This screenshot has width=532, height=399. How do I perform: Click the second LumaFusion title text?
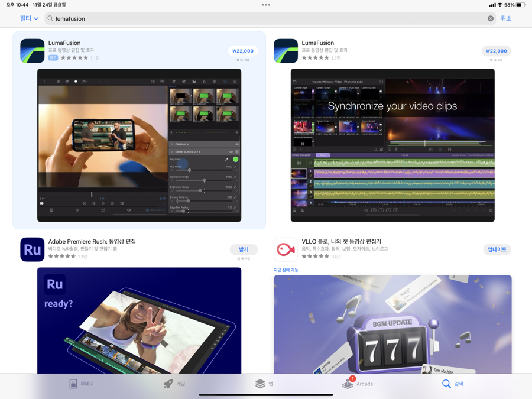tap(318, 43)
